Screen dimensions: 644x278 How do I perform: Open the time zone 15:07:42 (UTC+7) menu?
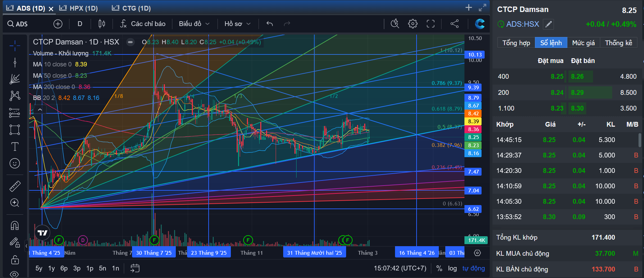click(400, 268)
